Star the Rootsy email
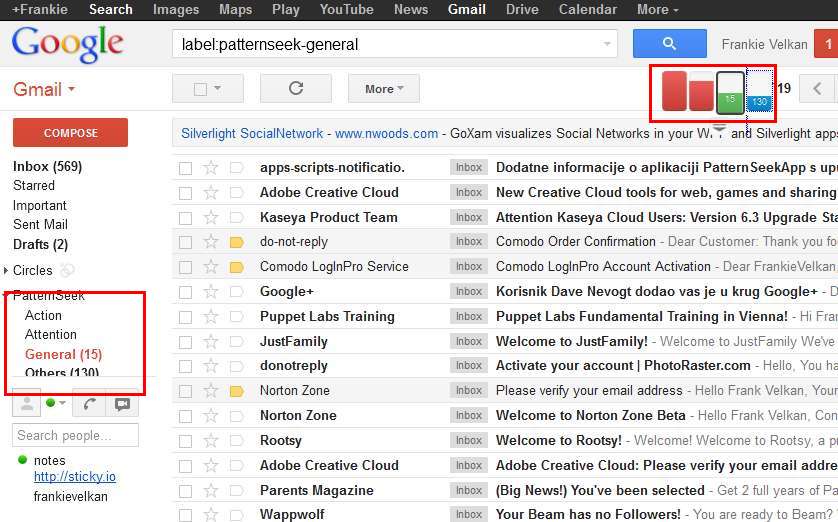 (211, 441)
